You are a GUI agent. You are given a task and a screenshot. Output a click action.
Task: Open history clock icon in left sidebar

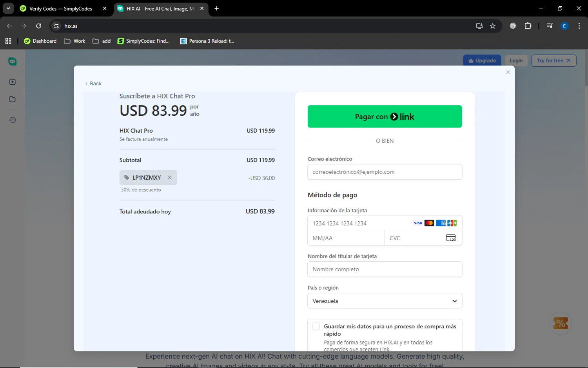coord(13,120)
